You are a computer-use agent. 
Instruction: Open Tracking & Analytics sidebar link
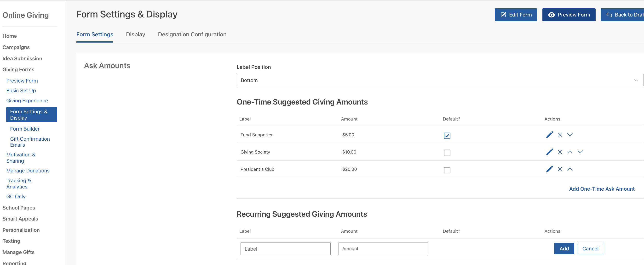point(18,183)
